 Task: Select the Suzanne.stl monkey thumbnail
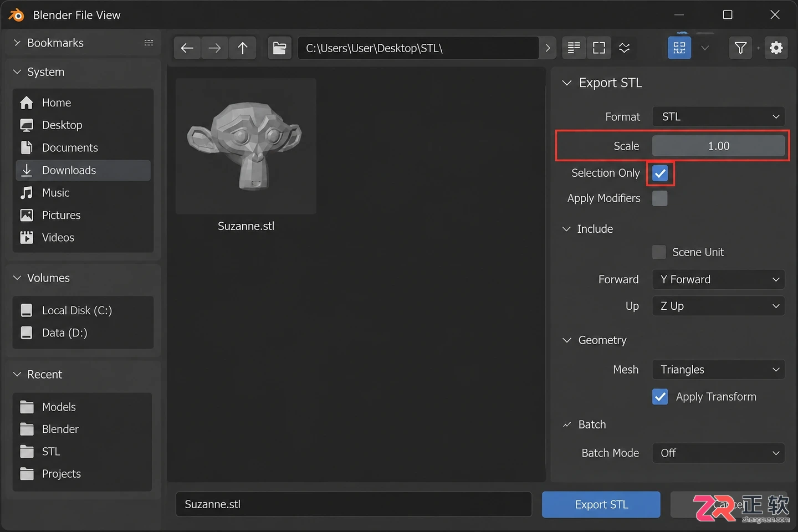pyautogui.click(x=246, y=146)
